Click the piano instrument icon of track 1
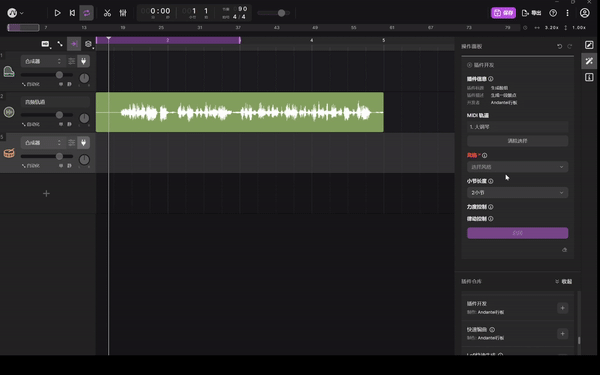Viewport: 600px width, 375px height. (9, 72)
